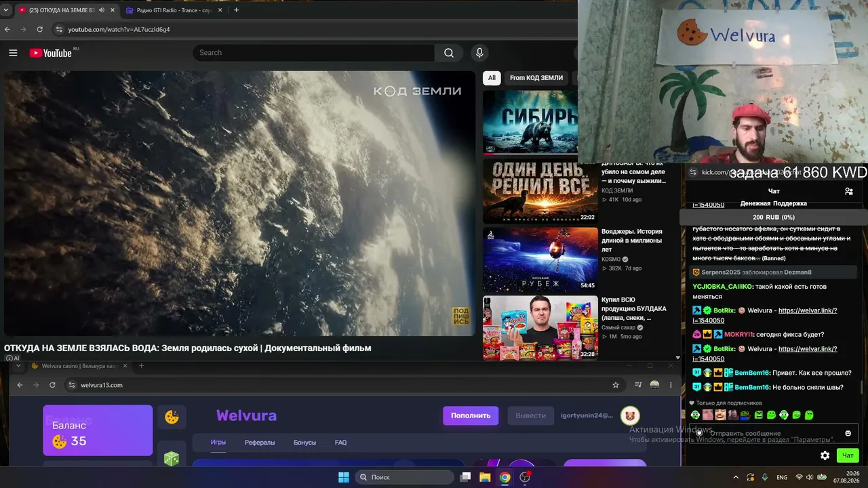Open a new tab in YouTube window
Viewport: 868px width, 488px height.
click(x=236, y=10)
